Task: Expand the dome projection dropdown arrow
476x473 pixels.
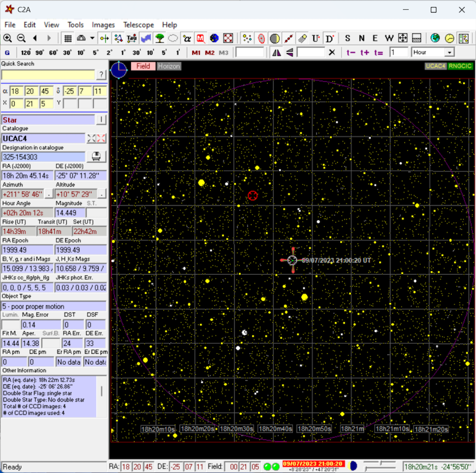Action: (92, 38)
